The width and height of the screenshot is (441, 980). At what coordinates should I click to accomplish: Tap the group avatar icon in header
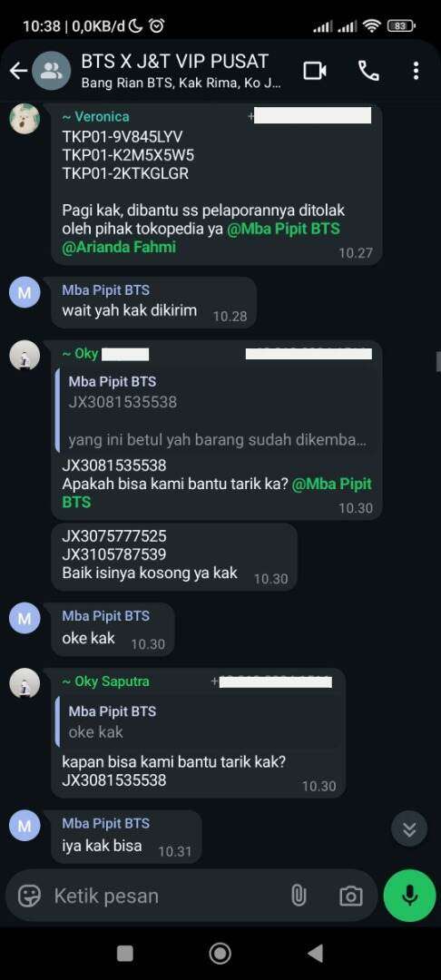click(x=51, y=71)
